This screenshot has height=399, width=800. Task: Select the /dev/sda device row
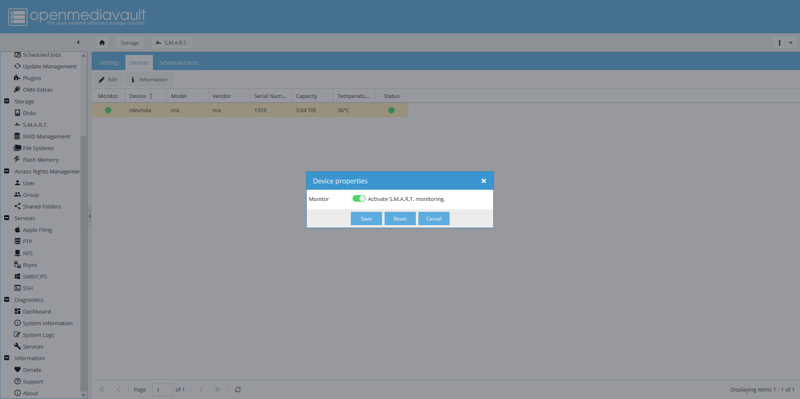[x=250, y=110]
